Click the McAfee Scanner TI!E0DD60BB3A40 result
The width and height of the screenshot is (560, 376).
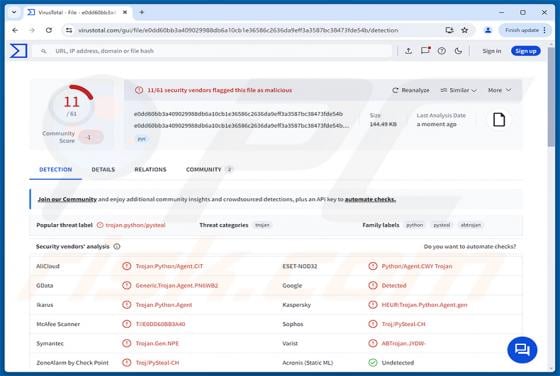pyautogui.click(x=160, y=324)
